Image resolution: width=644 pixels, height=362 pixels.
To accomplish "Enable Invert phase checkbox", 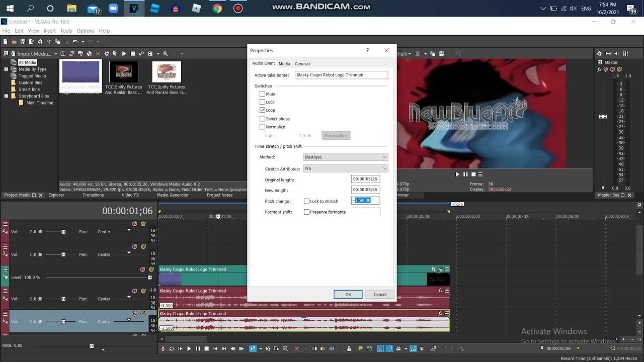I will point(262,119).
